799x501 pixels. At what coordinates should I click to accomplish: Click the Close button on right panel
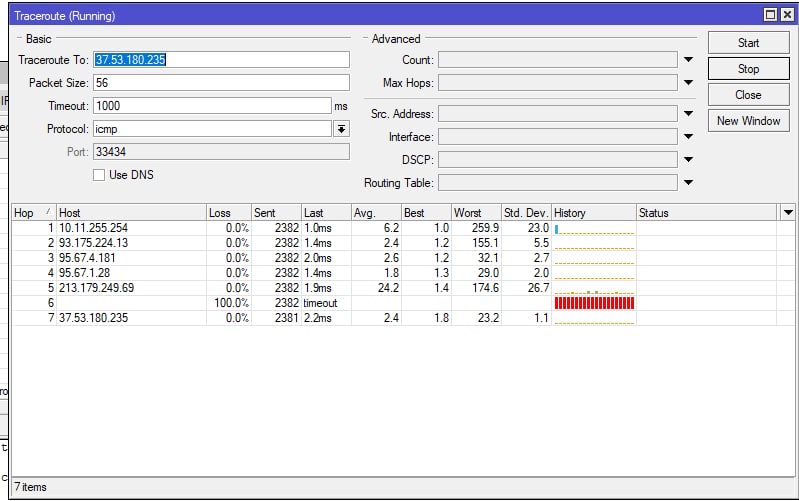click(x=749, y=95)
